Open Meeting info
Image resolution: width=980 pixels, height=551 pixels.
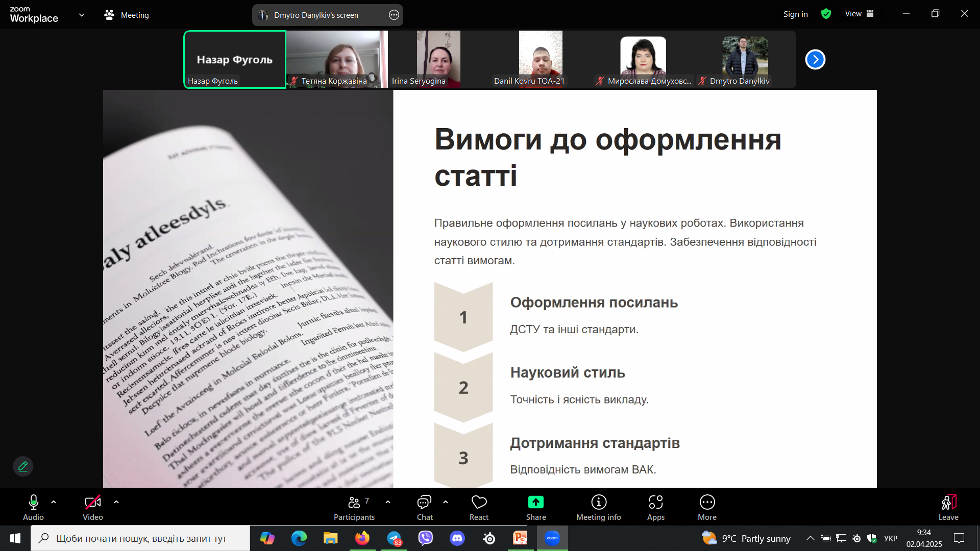(x=598, y=503)
